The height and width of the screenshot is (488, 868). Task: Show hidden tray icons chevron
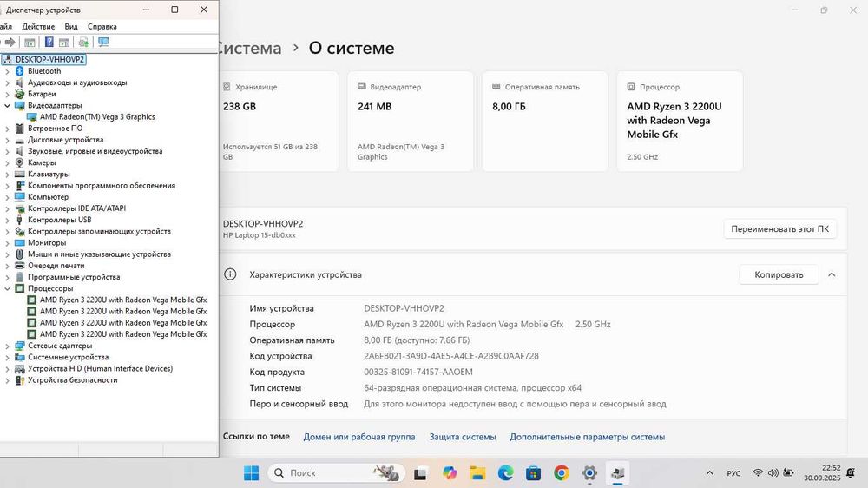tap(710, 473)
